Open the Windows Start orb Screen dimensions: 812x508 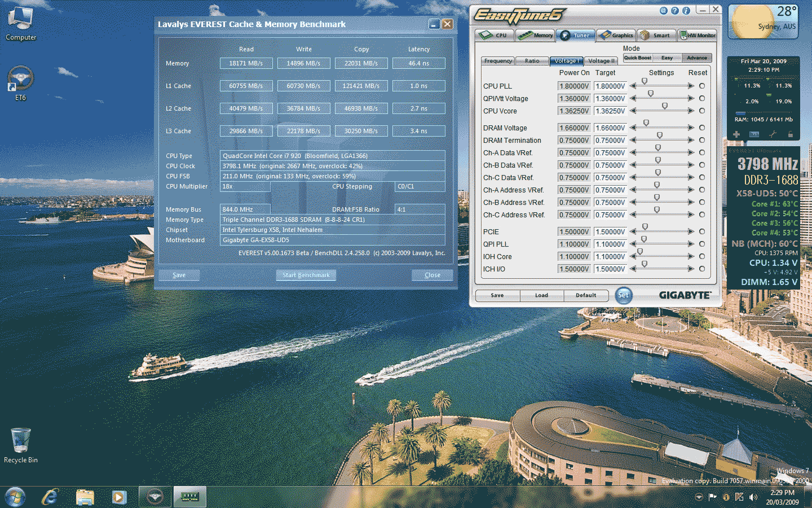pyautogui.click(x=15, y=497)
